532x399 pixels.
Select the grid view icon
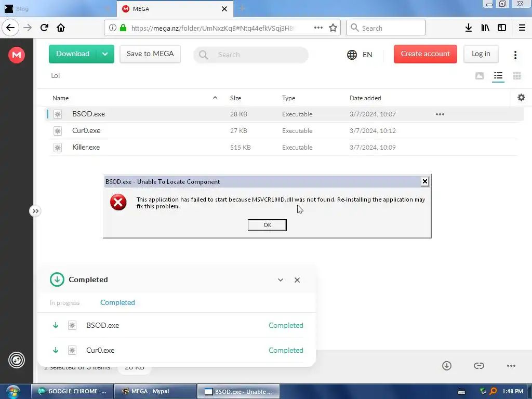pos(517,76)
